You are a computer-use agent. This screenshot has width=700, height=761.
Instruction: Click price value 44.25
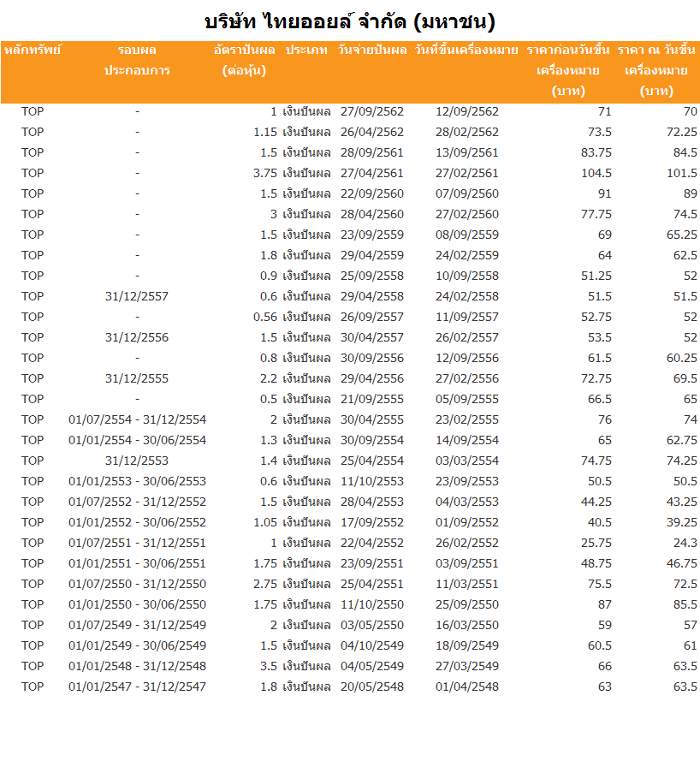coord(596,502)
